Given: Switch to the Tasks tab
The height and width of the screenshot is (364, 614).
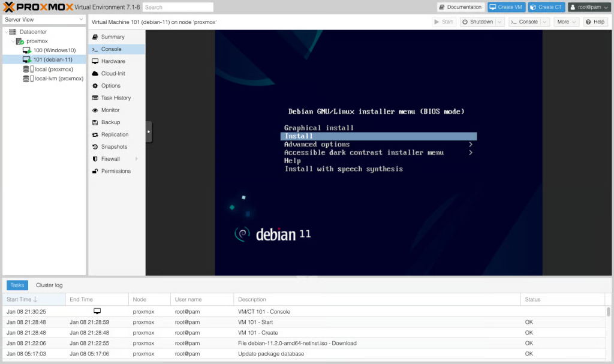Looking at the screenshot, I should pos(17,285).
